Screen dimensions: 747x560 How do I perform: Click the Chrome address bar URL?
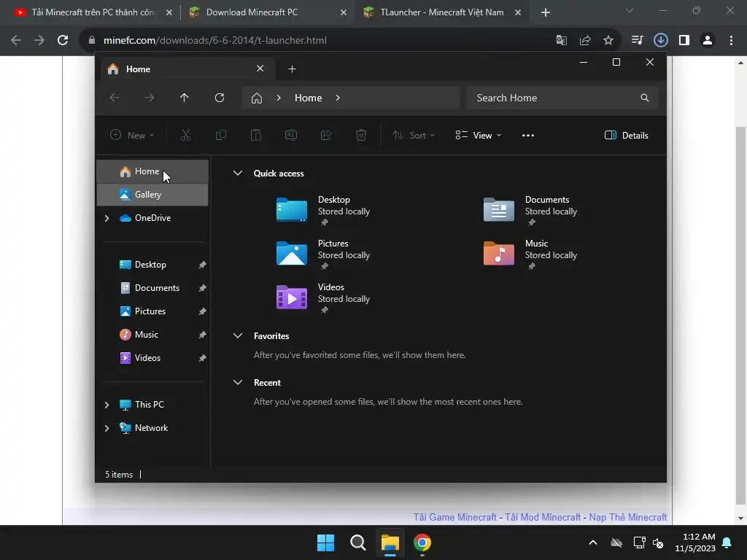pos(215,41)
